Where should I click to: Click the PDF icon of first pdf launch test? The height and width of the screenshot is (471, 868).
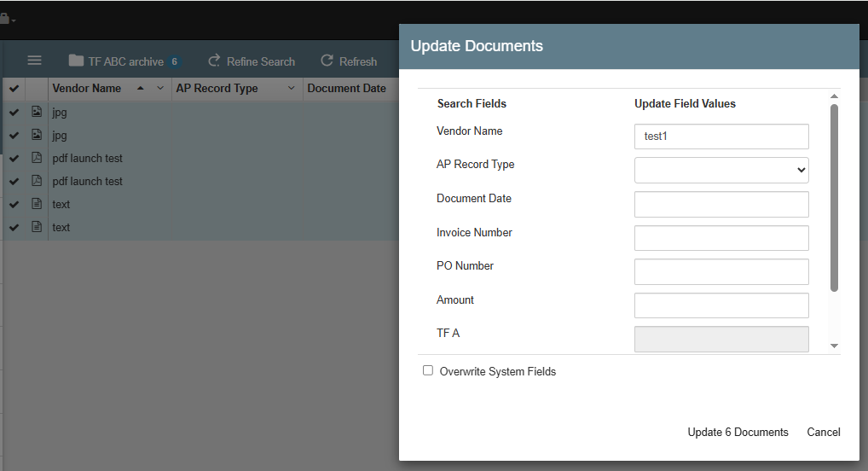37,158
